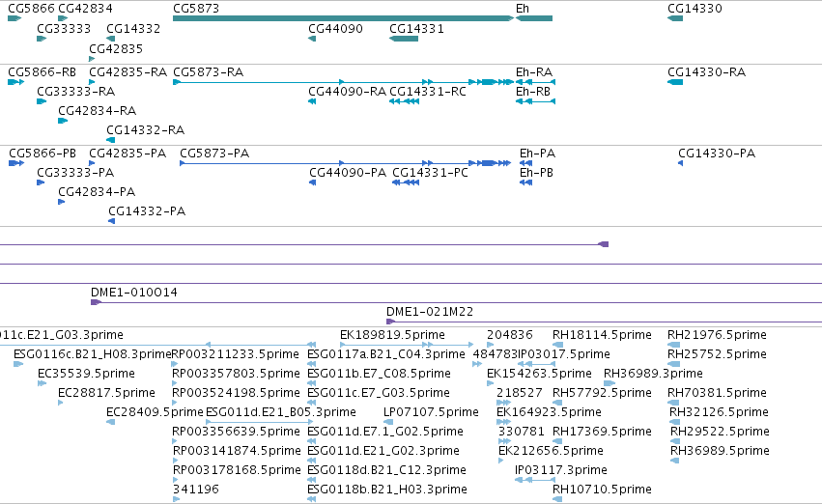
Task: Select the Eh-RB transcript label
Action: (533, 91)
